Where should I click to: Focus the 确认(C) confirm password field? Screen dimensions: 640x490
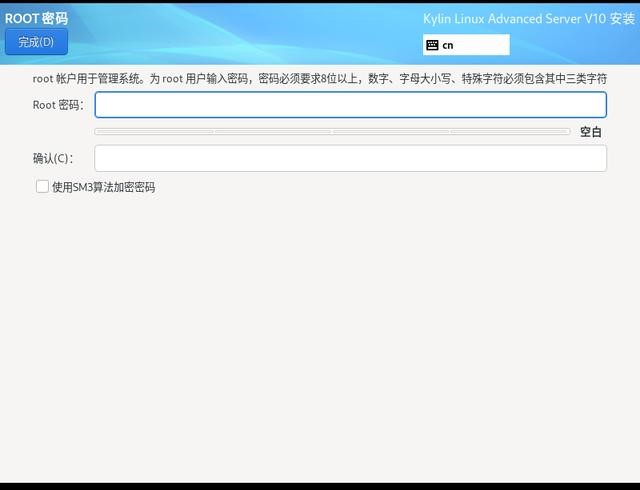[x=351, y=158]
